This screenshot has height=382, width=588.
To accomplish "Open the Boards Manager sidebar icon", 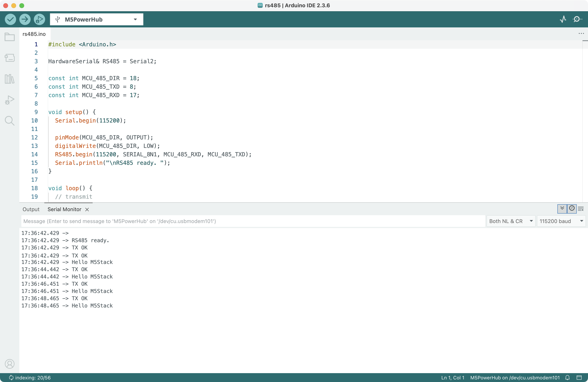I will point(10,58).
